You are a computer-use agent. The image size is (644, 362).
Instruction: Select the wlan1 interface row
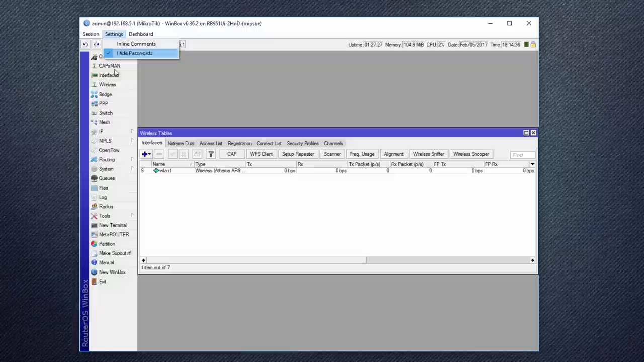click(338, 171)
